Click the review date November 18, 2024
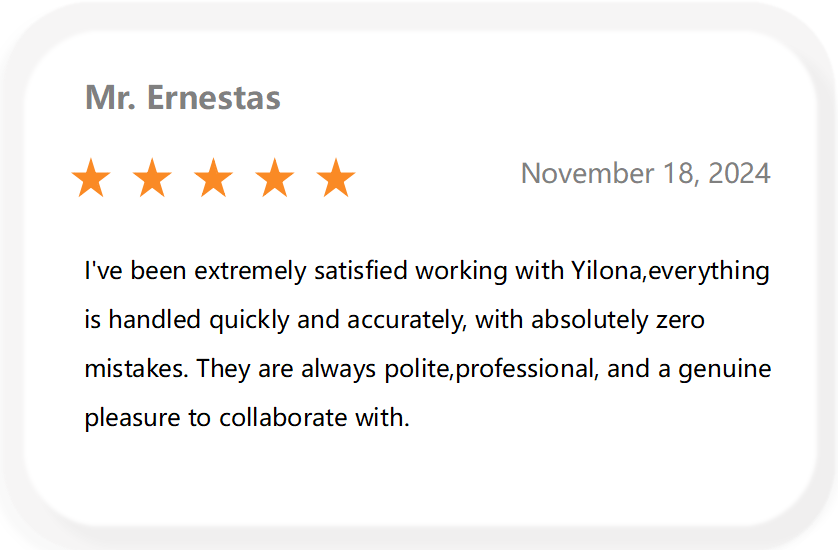The width and height of the screenshot is (838, 550). [x=646, y=174]
